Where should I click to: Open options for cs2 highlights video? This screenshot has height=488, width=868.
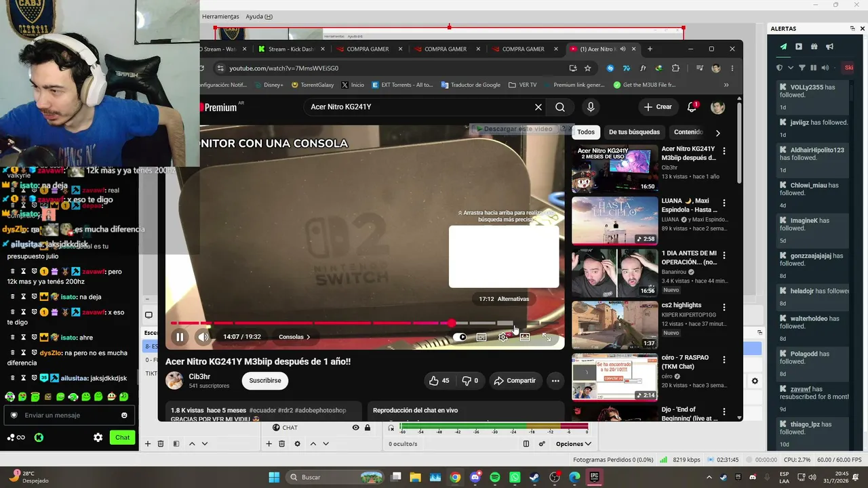[724, 308]
